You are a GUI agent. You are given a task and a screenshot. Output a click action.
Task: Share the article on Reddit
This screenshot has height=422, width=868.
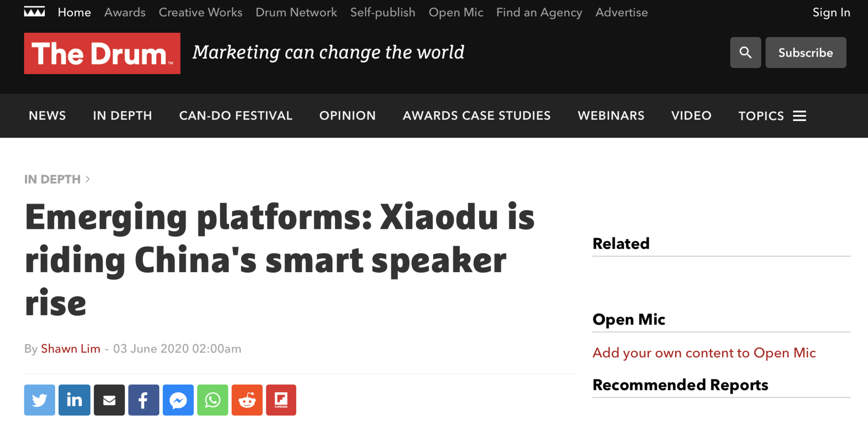click(247, 400)
